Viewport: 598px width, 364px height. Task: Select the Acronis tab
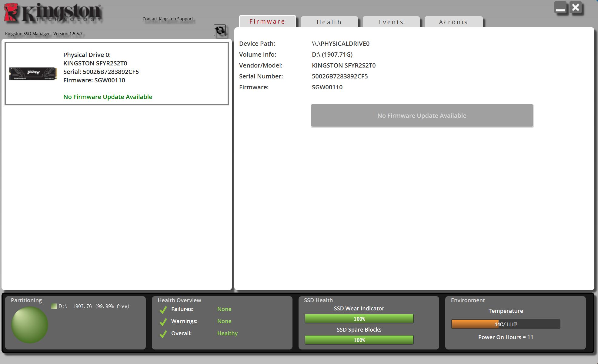pos(453,22)
